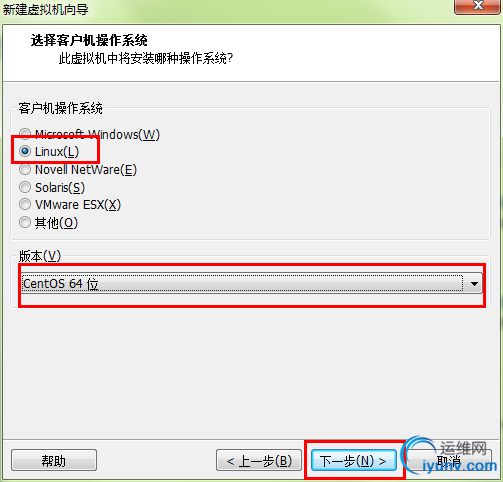The width and height of the screenshot is (503, 482).
Task: Open the CentOS 64 位 version combo box
Action: [252, 283]
